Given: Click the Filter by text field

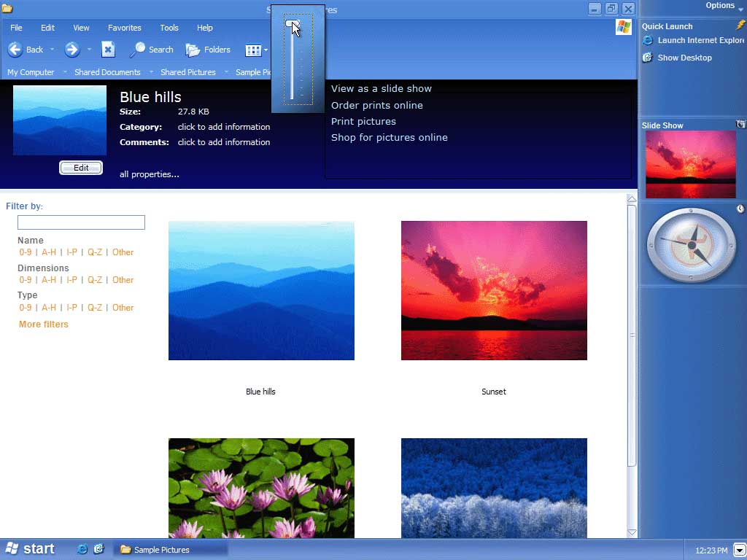Looking at the screenshot, I should pyautogui.click(x=81, y=222).
